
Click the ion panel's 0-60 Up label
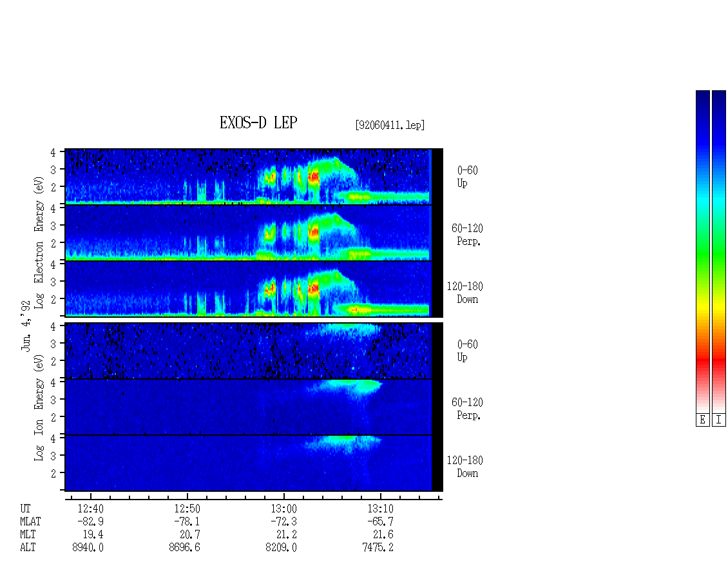(x=467, y=351)
